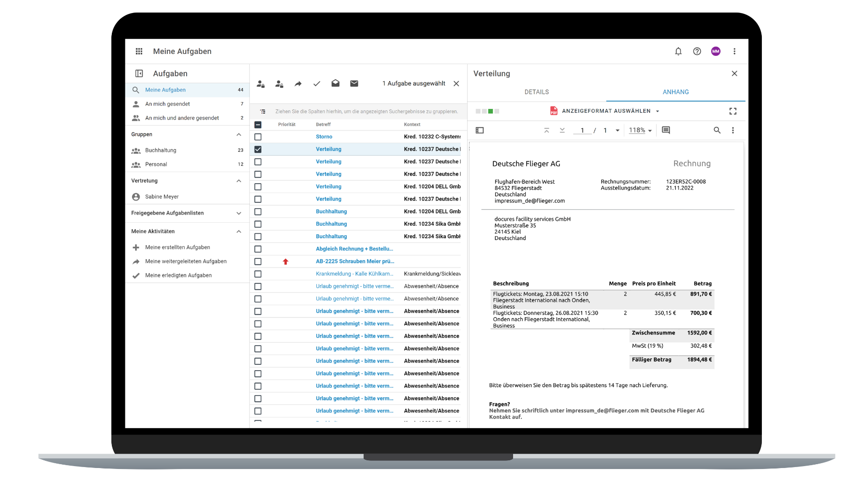This screenshot has width=868, height=482.
Task: Mark the selected task complete with the checkmark icon
Action: coord(317,83)
